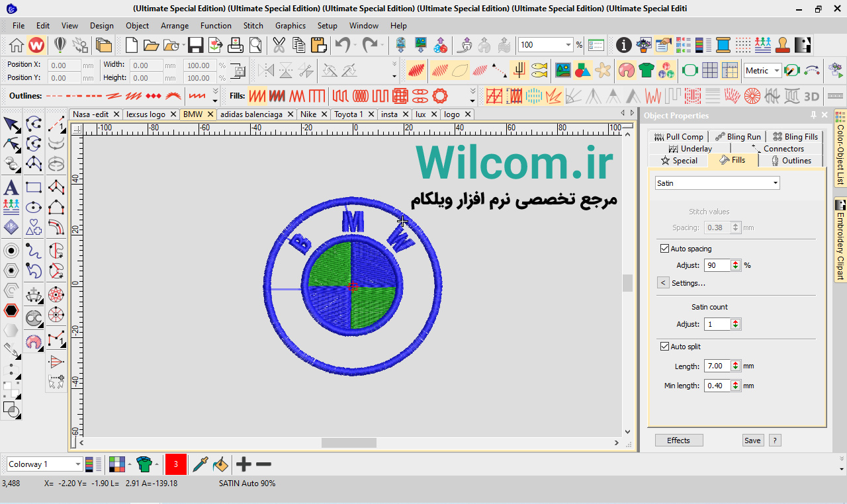Create a new blank design
847x504 pixels.
point(132,45)
